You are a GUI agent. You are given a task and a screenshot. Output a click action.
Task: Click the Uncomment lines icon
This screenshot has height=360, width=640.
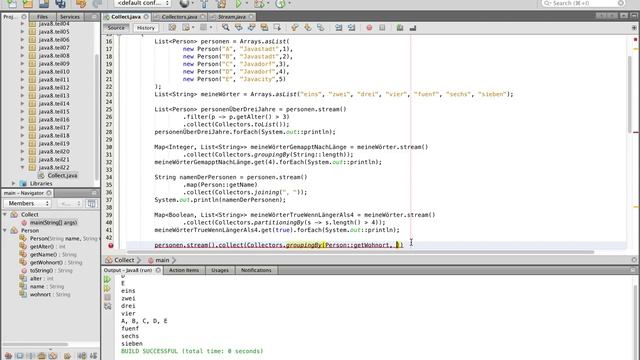[x=413, y=28]
